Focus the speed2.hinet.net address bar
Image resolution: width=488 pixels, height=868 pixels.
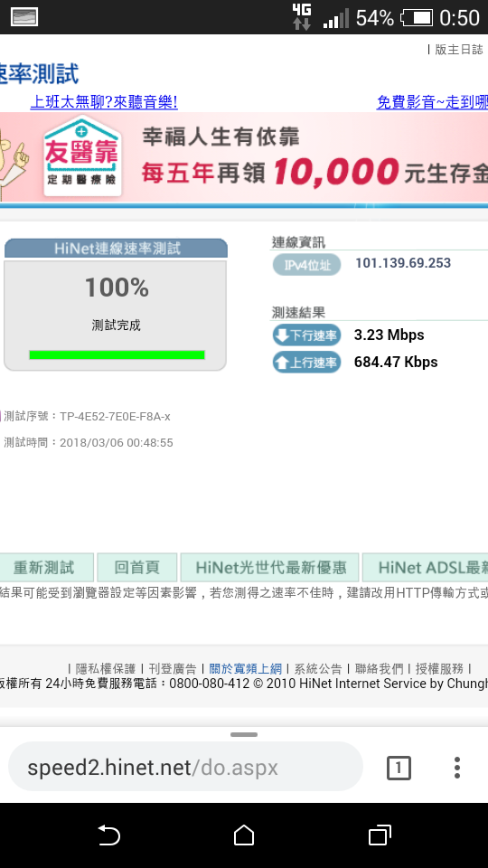click(x=185, y=768)
